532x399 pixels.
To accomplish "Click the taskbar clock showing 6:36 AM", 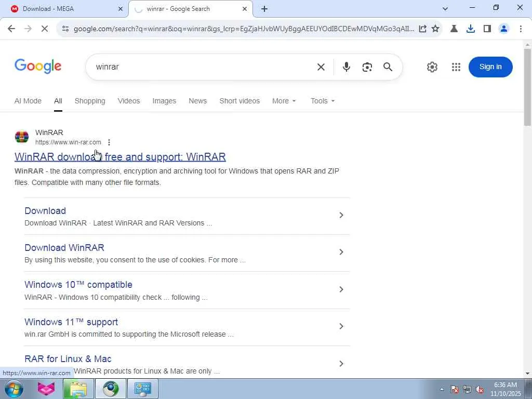I will (506, 389).
